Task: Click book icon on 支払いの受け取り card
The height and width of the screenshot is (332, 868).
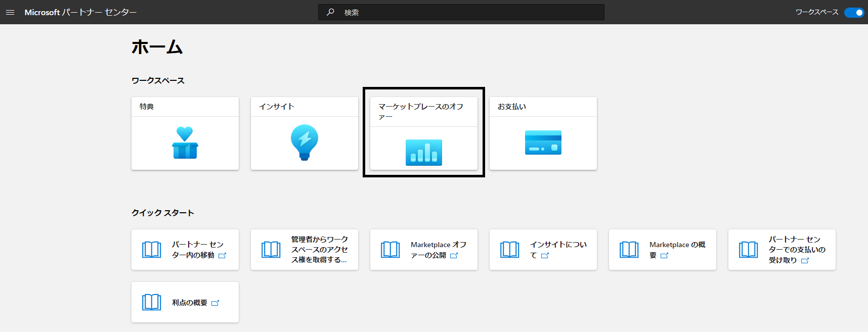Action: tap(749, 250)
